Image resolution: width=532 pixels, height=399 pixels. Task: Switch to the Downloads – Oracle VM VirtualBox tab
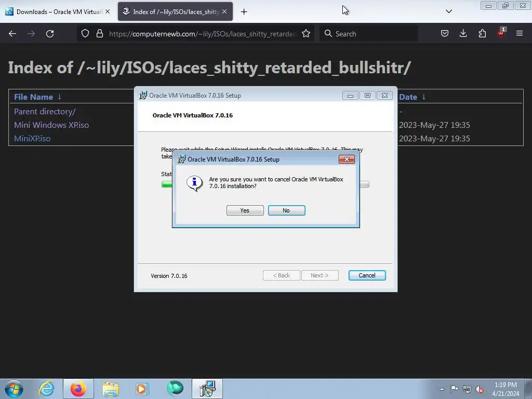(58, 11)
